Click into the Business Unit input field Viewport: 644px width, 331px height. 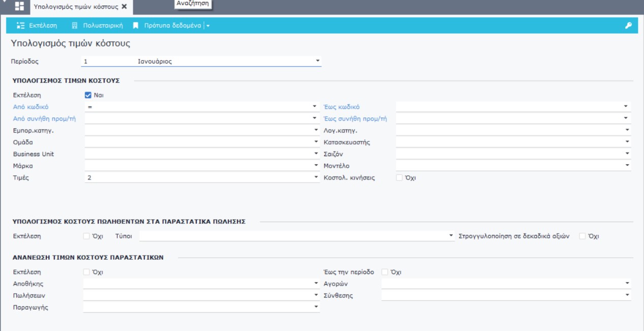click(x=198, y=154)
